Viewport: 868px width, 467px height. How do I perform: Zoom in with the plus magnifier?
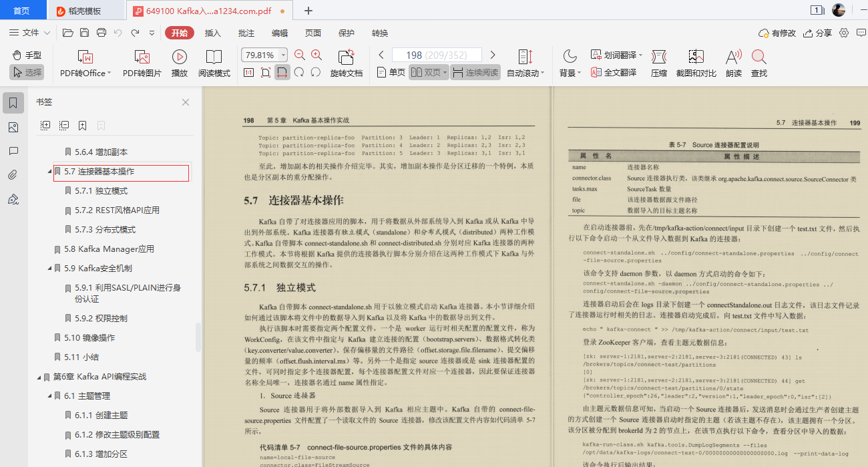pyautogui.click(x=316, y=55)
